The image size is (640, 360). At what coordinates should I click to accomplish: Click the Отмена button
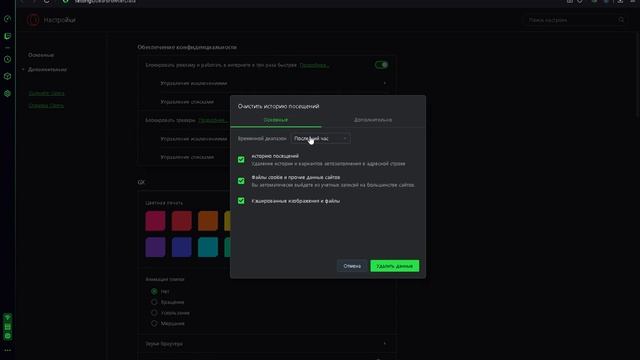[352, 266]
